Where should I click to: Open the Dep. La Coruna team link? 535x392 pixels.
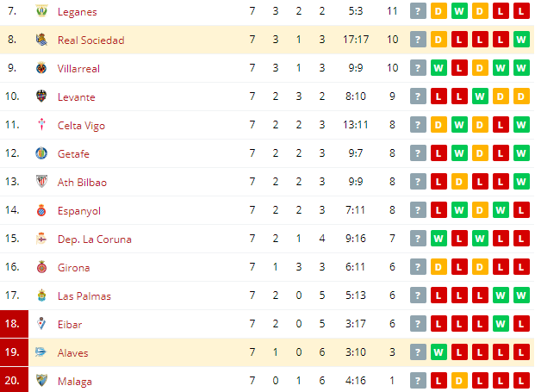[95, 240]
